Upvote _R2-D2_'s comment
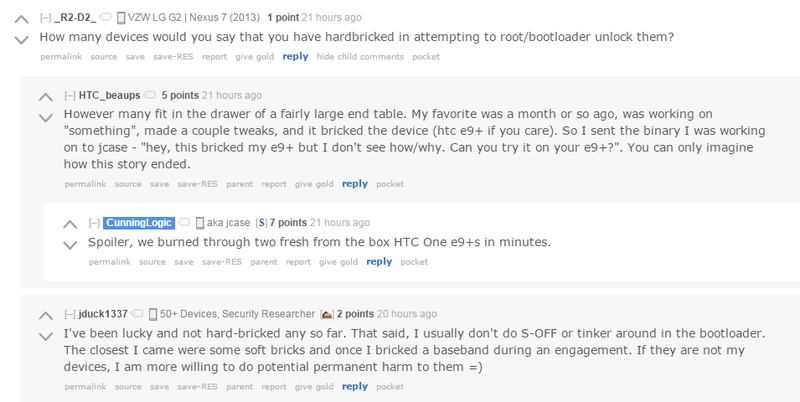Image resolution: width=800 pixels, height=402 pixels. pyautogui.click(x=21, y=19)
